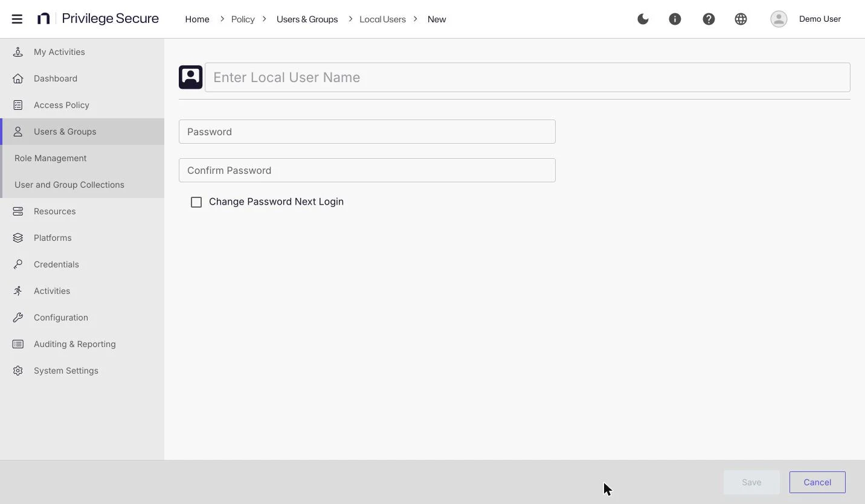Switch to dark mode moon icon

point(643,19)
